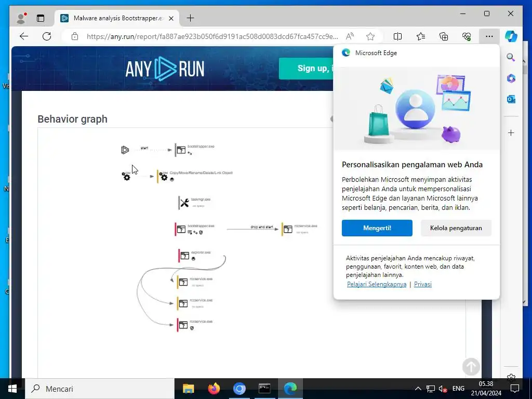This screenshot has width=532, height=399.
Task: Click the Mengerti! button
Action: pos(377,228)
